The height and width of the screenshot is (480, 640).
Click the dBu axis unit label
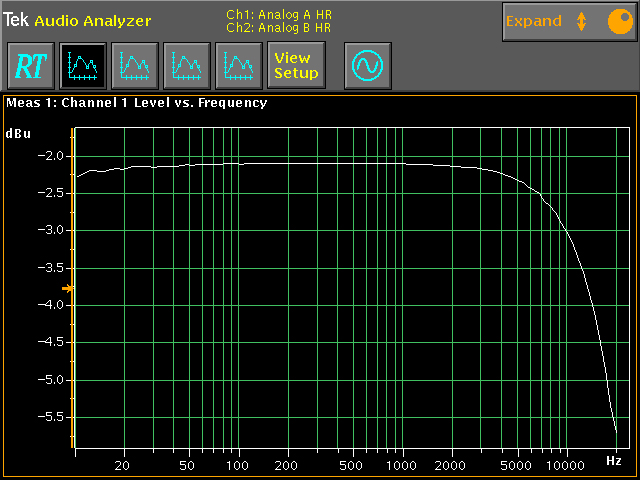[17, 133]
